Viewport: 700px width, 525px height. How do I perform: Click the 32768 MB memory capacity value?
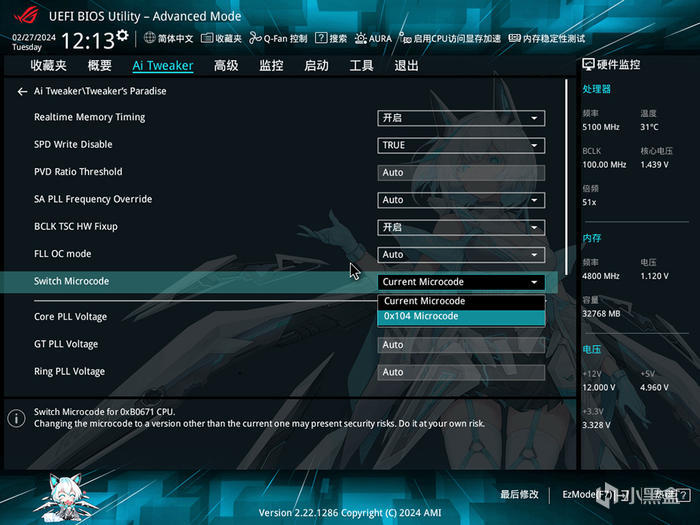601,314
